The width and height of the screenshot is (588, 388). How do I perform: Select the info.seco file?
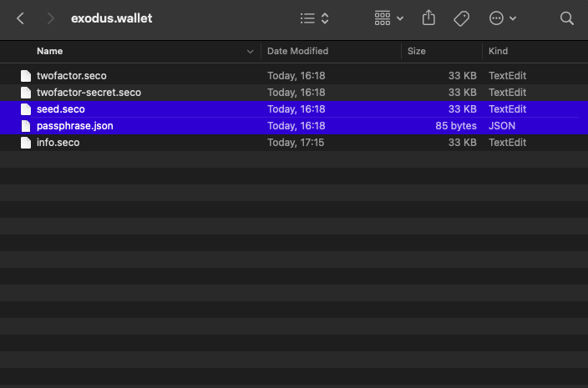click(x=58, y=143)
